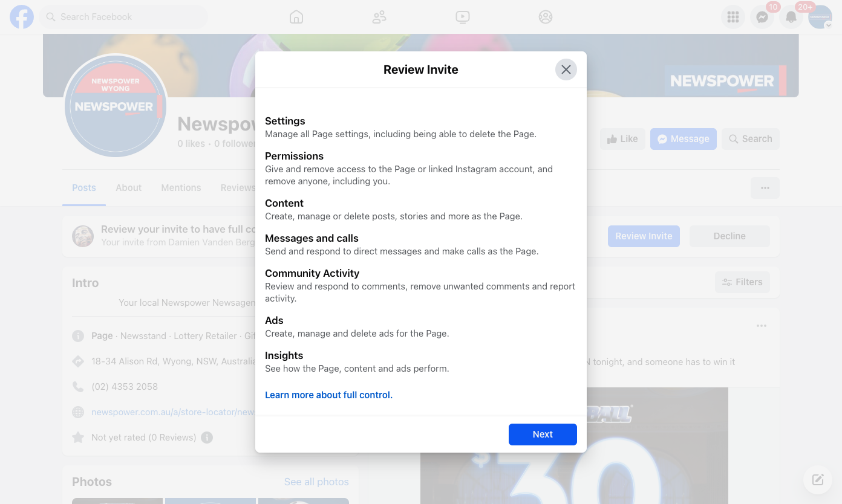Click the Facebook logo icon

pos(22,17)
